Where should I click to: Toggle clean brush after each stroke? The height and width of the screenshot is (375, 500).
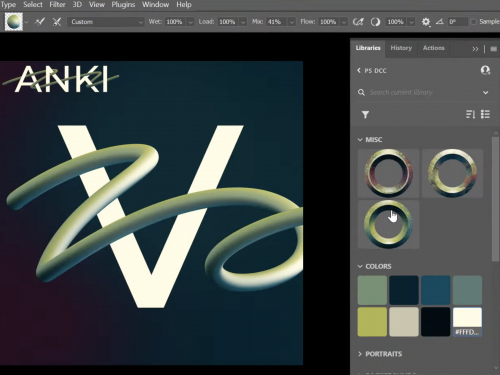[x=57, y=22]
